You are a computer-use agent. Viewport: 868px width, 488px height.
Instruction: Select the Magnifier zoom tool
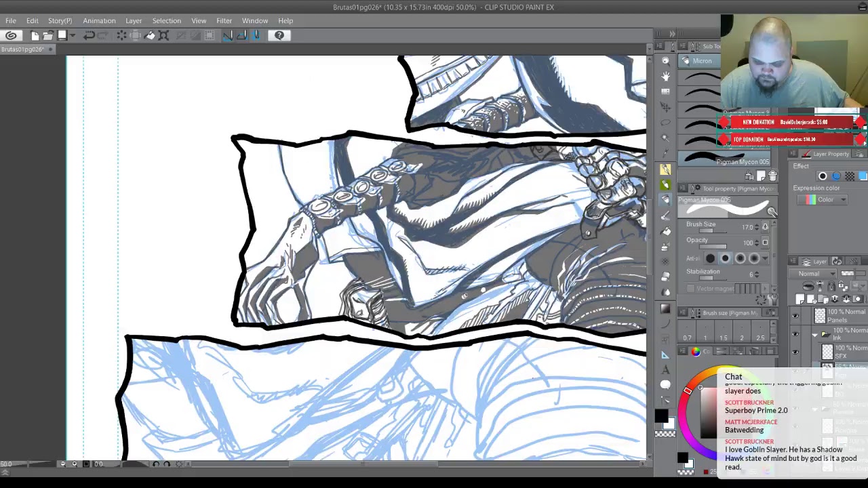(665, 61)
